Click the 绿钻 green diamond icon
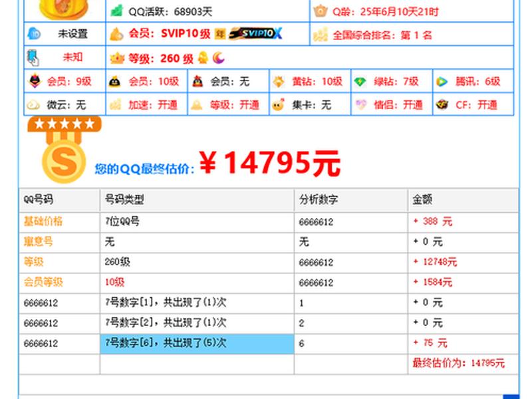Screen dimensions: 532x399 [360, 82]
